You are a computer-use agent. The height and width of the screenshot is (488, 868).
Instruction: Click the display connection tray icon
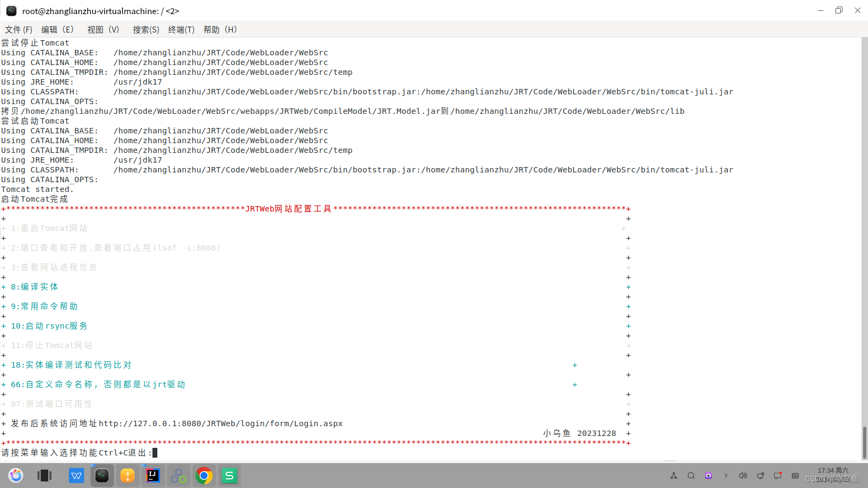coord(761,476)
